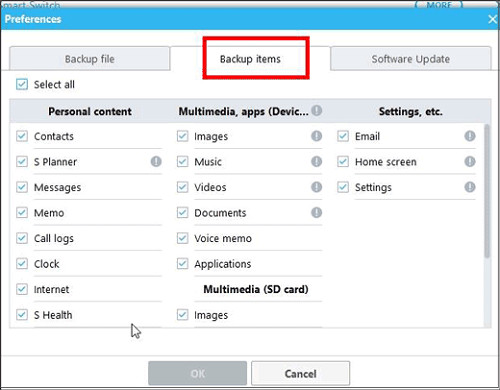The width and height of the screenshot is (500, 390).
Task: Click info icon next to Home screen
Action: pos(470,162)
